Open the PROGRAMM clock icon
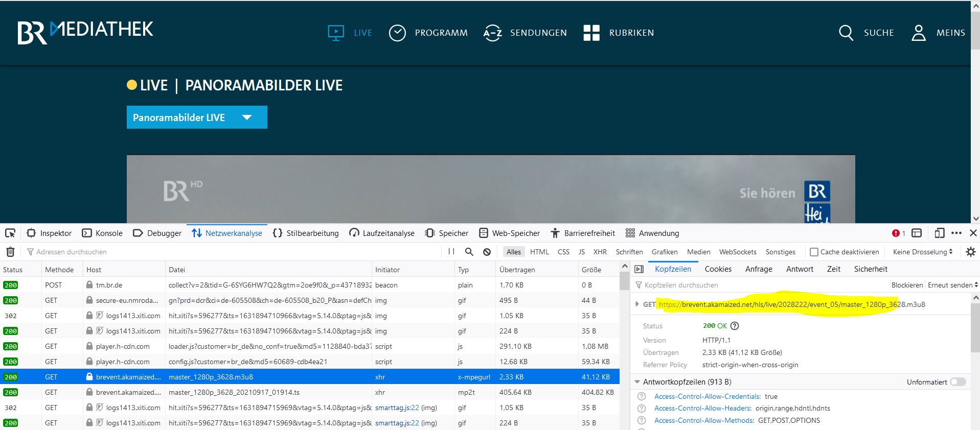 click(397, 33)
